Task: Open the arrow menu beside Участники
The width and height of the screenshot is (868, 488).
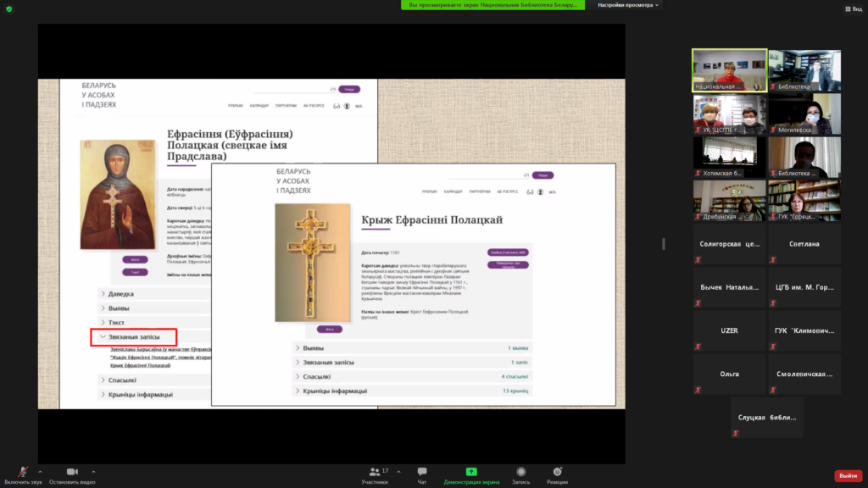Action: 398,472
